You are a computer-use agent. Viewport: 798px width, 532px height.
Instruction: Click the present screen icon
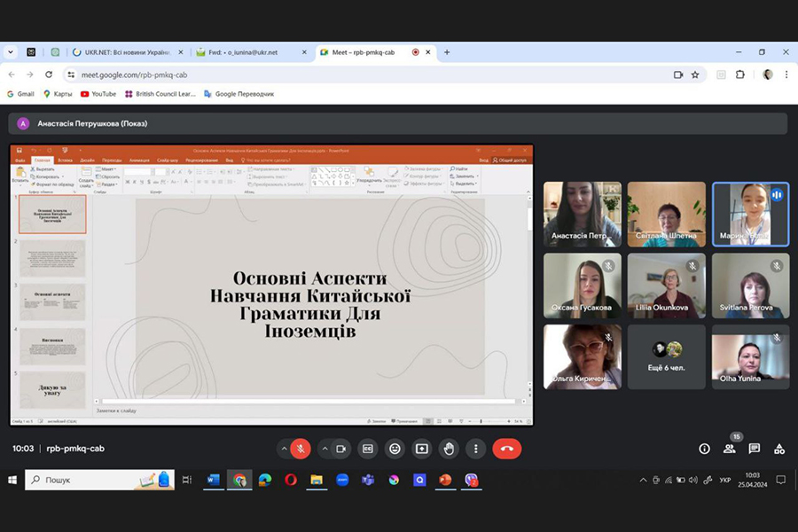point(422,449)
